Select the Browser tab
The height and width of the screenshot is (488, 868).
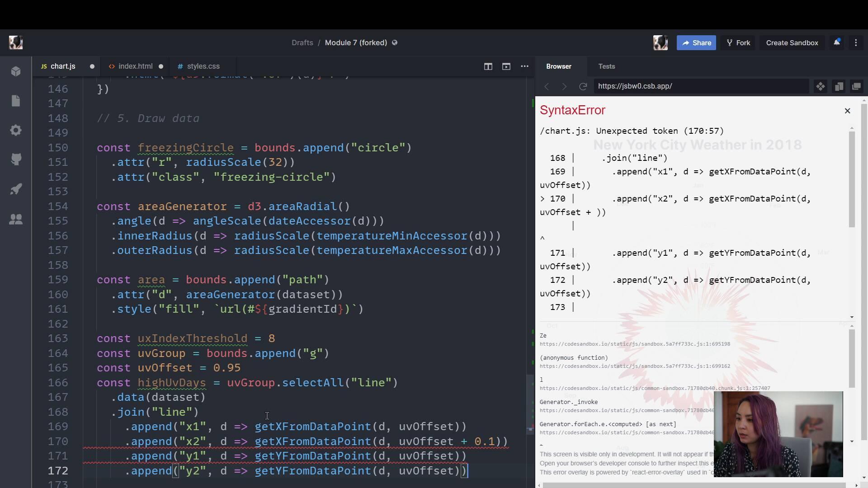pyautogui.click(x=559, y=66)
